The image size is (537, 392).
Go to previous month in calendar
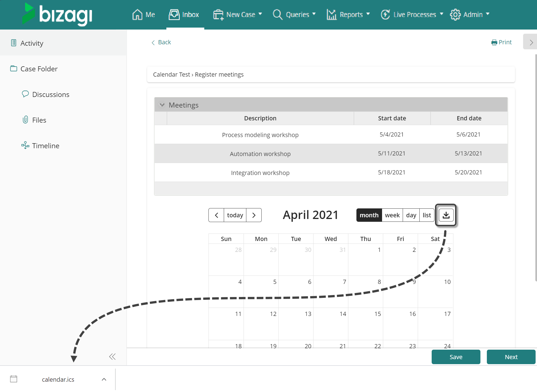pyautogui.click(x=216, y=215)
